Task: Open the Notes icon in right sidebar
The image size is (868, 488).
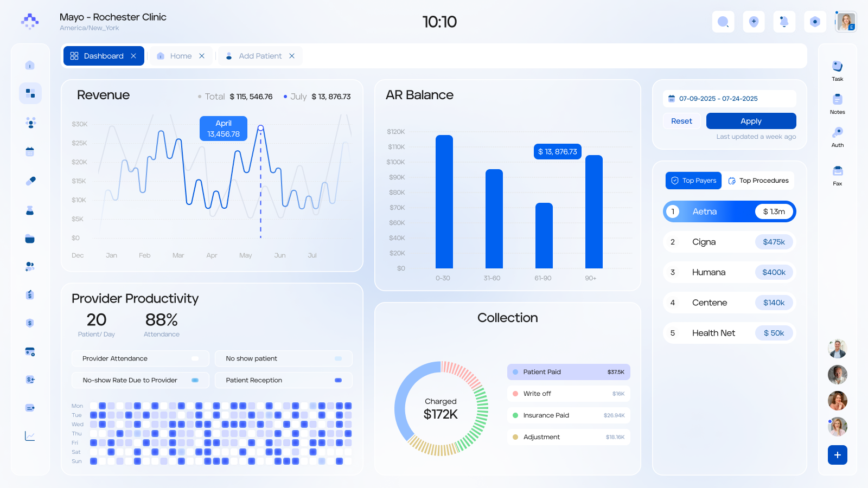Action: point(837,100)
